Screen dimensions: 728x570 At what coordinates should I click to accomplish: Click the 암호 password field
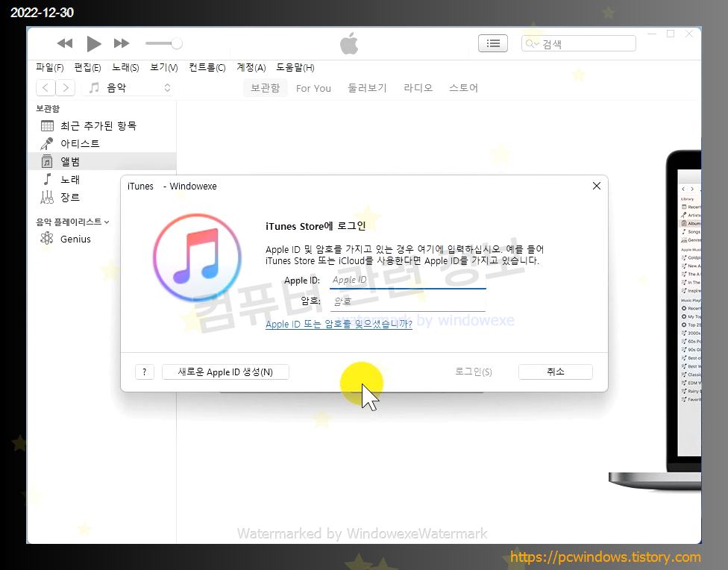pos(408,301)
